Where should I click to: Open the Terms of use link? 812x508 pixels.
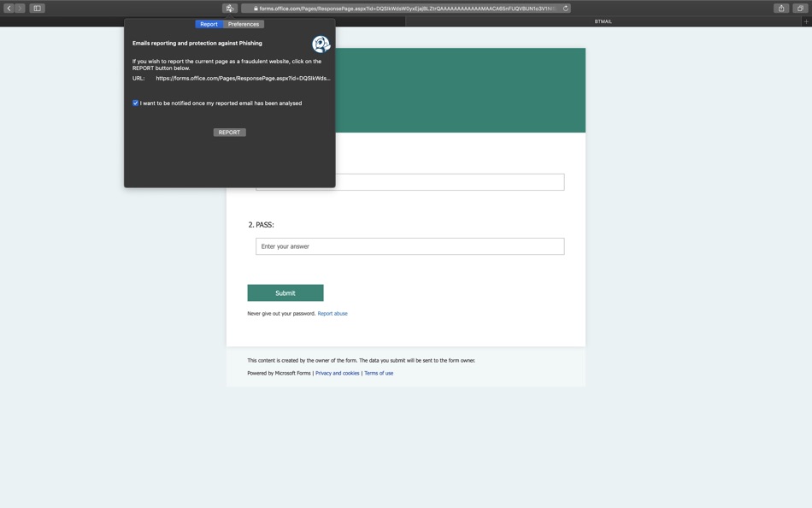(379, 373)
